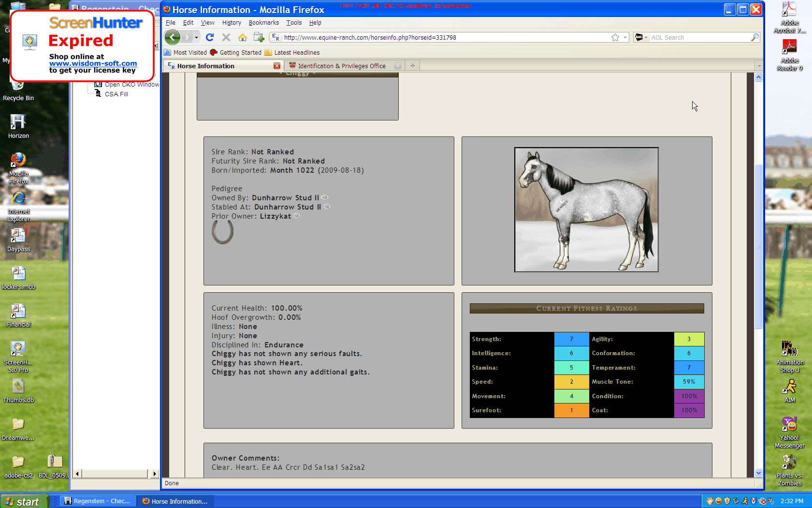812x508 pixels.
Task: Click Getting Started bookmark
Action: pyautogui.click(x=235, y=53)
